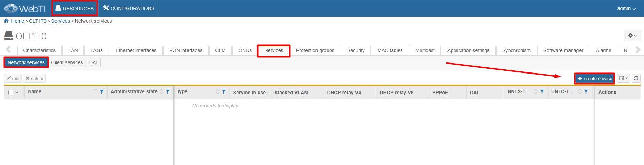Open the export options dropdown
The height and width of the screenshot is (165, 644).
pos(623,78)
